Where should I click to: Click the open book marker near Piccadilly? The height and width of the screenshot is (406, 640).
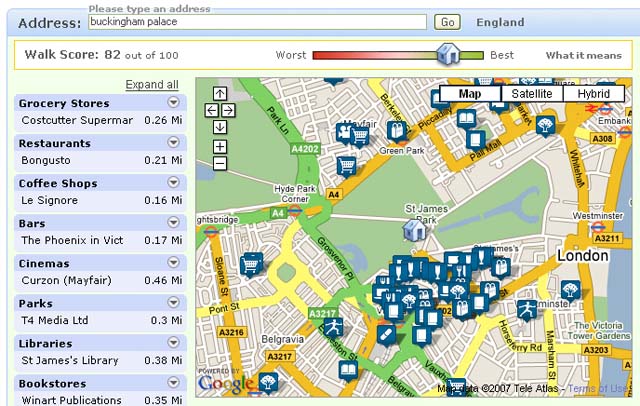pos(466,119)
